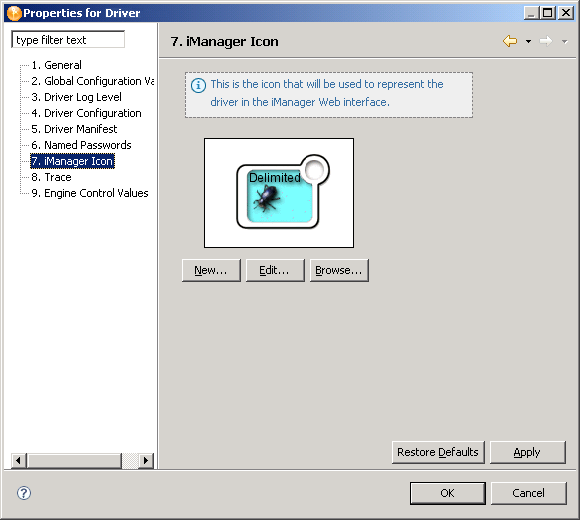Confirm with the OK button
580x520 pixels.
pyautogui.click(x=448, y=493)
